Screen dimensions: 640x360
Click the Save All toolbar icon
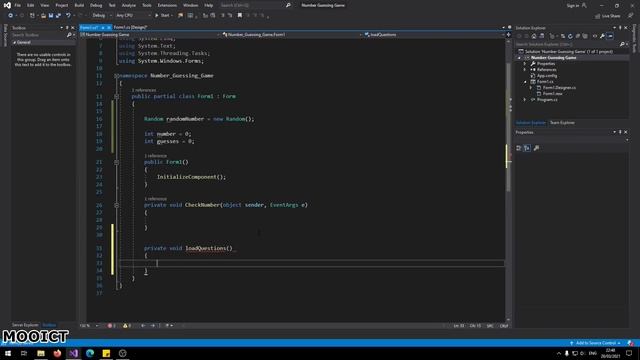tap(58, 16)
